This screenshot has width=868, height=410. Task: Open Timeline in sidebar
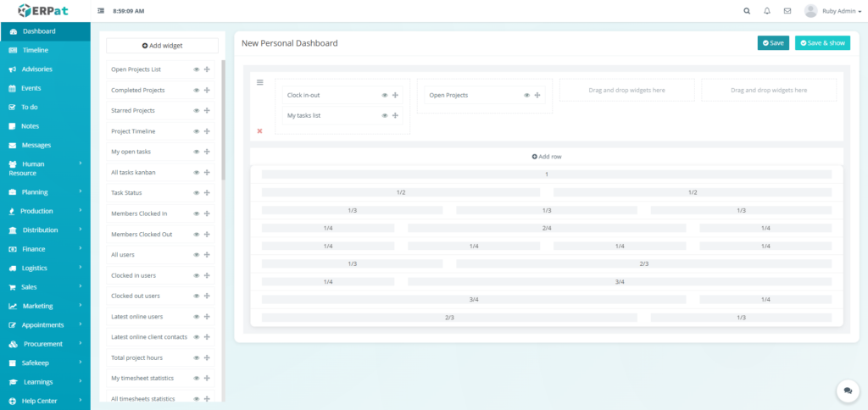point(45,50)
